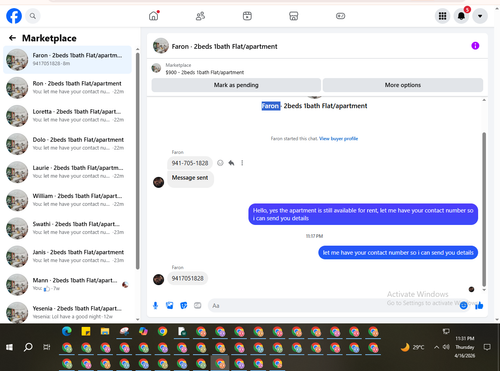This screenshot has width=500, height=371.
Task: Attach a photo with the image icon
Action: point(170,305)
